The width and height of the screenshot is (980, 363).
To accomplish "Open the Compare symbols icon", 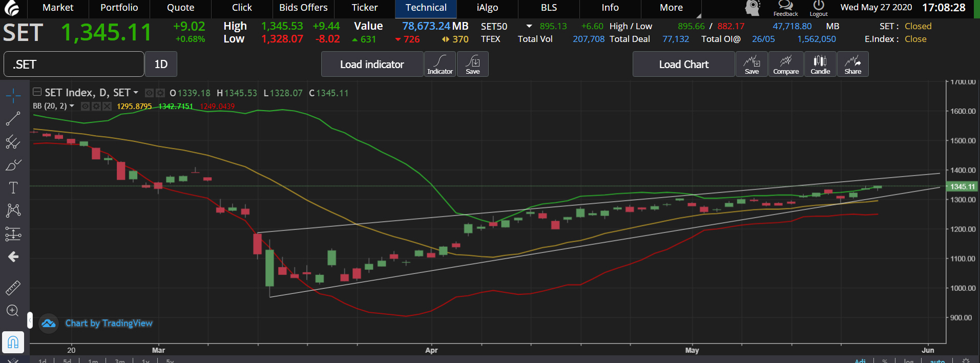I will click(786, 64).
